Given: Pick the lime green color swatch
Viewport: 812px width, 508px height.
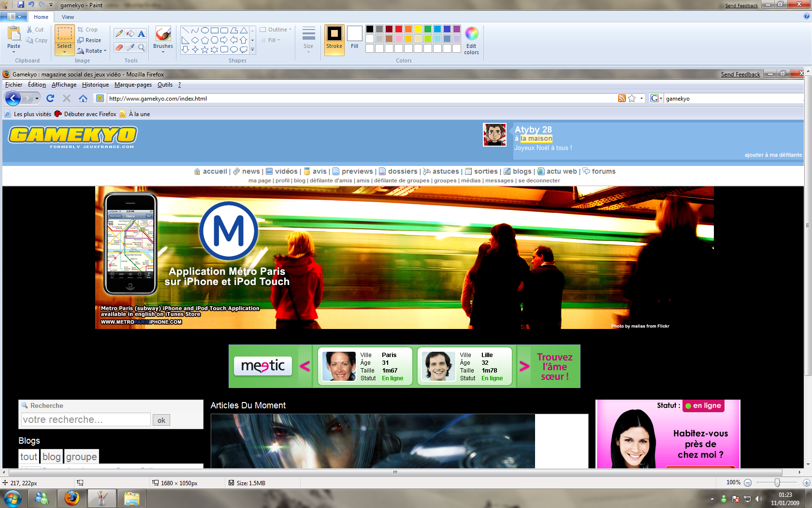Looking at the screenshot, I should [x=428, y=39].
